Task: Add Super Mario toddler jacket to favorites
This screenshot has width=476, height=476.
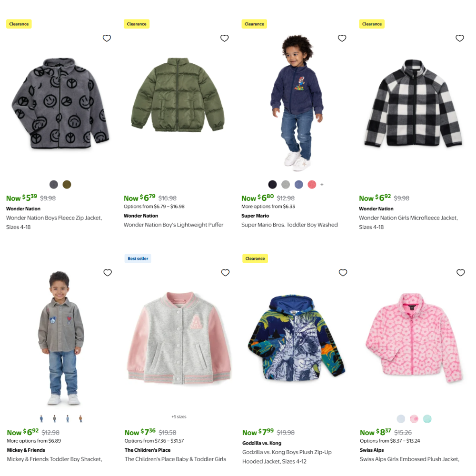Action: (342, 38)
